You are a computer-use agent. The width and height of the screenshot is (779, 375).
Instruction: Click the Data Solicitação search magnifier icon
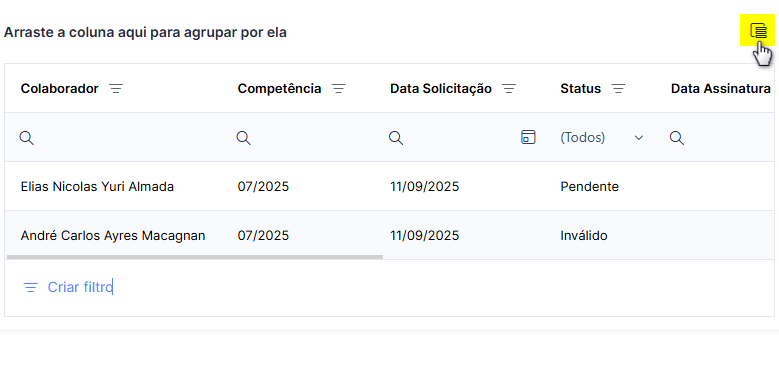pos(395,138)
